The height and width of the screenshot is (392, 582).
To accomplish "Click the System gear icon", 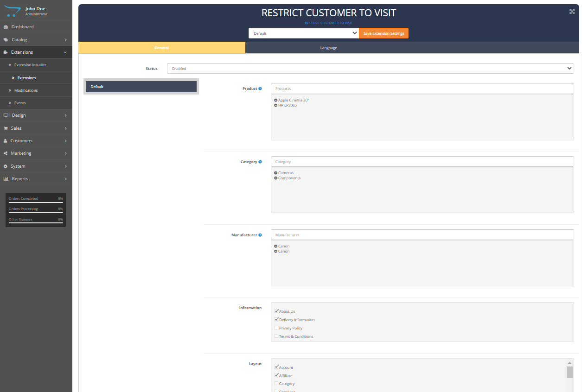I will 6,166.
